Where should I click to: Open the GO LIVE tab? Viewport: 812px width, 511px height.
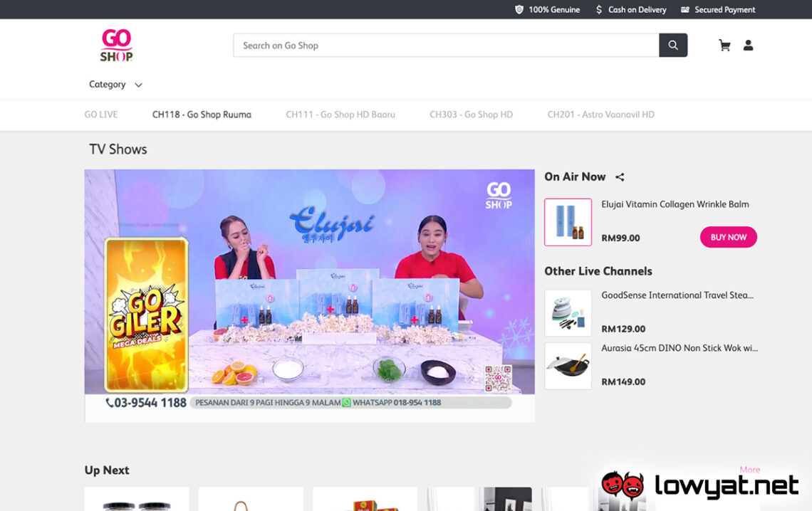[x=100, y=114]
